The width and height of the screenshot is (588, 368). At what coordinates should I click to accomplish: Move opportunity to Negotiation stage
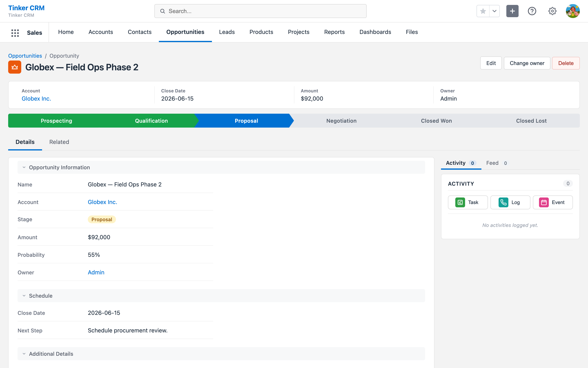coord(341,121)
